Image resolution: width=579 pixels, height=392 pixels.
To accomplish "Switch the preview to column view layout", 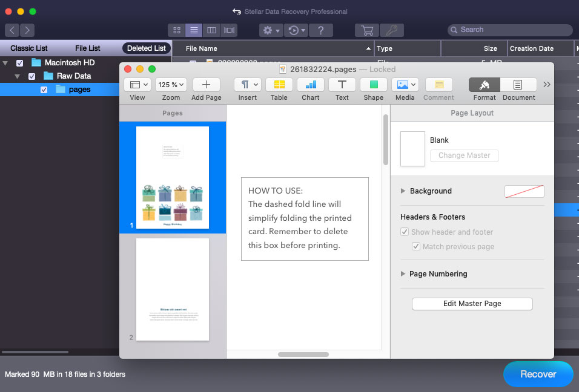I will click(211, 30).
